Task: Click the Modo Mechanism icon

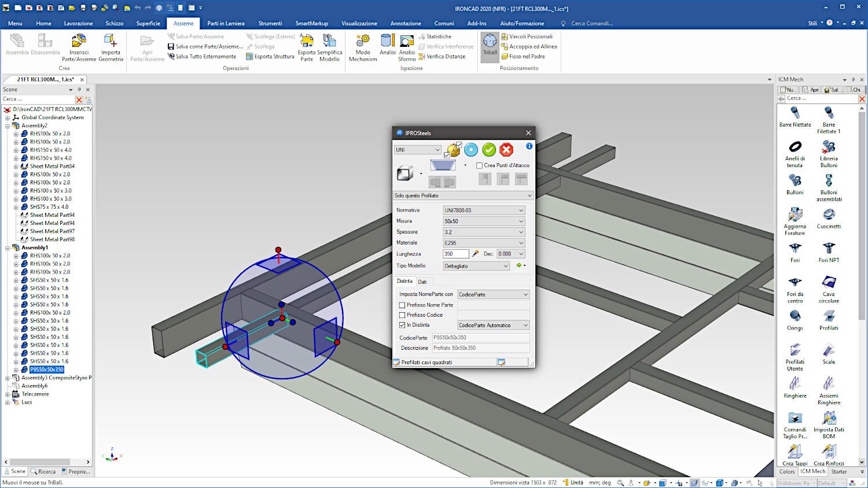Action: tap(363, 46)
